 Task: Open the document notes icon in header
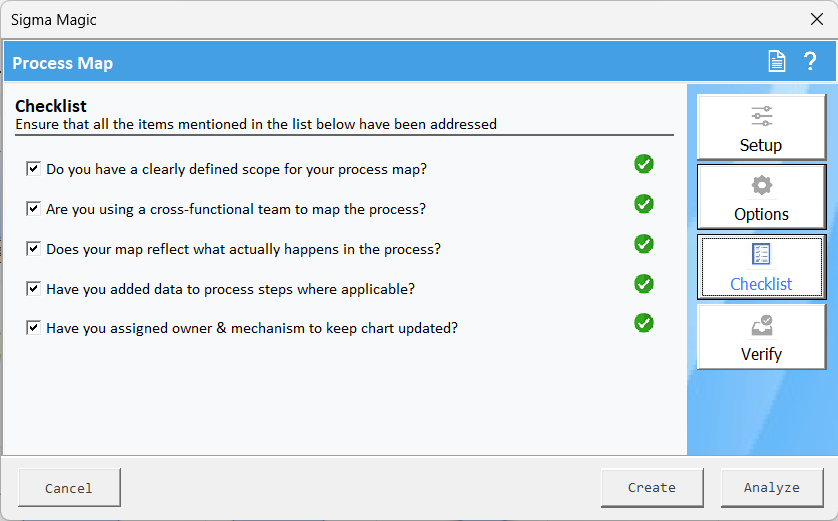pyautogui.click(x=777, y=62)
